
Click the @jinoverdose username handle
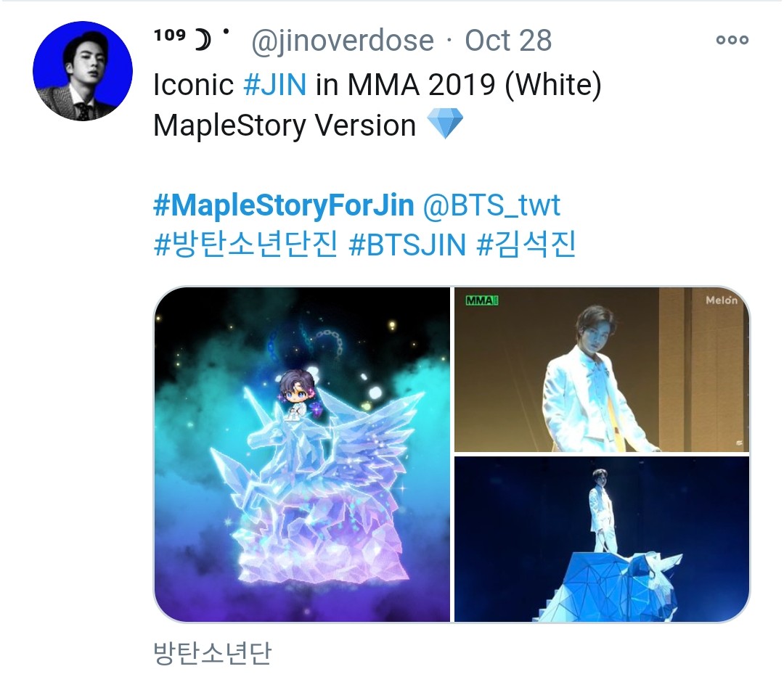[x=343, y=41]
